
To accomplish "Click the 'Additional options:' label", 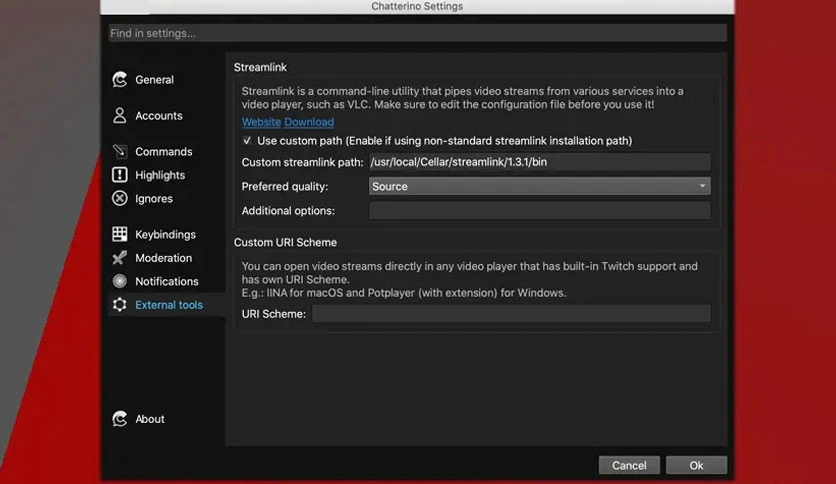I will 288,211.
